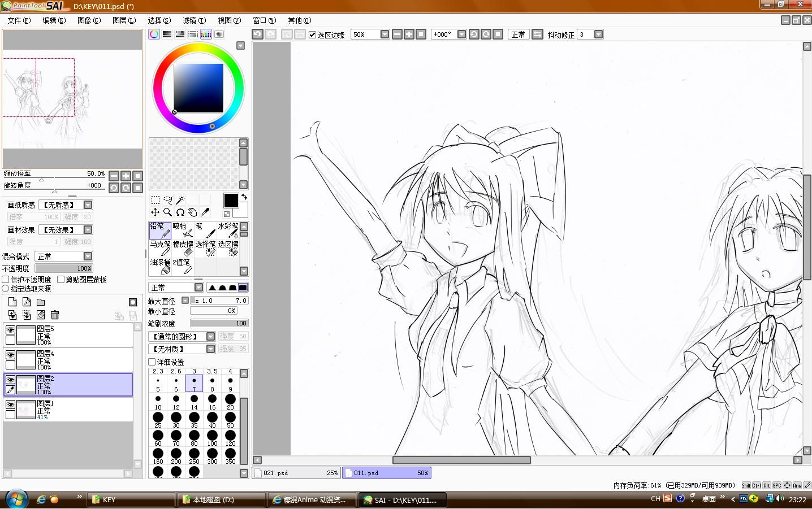Select the move tool
Viewport: 812px width, 509px height.
[x=155, y=212]
